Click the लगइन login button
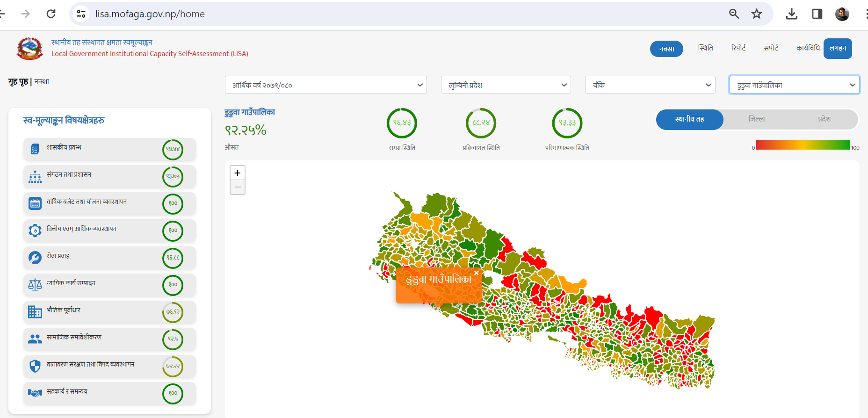Screen dimensions: 868x418 838,49
